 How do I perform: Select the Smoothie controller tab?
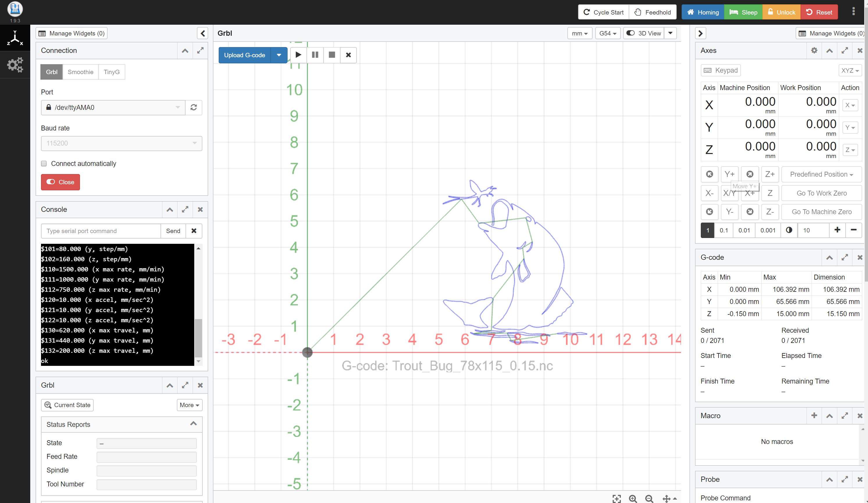80,72
